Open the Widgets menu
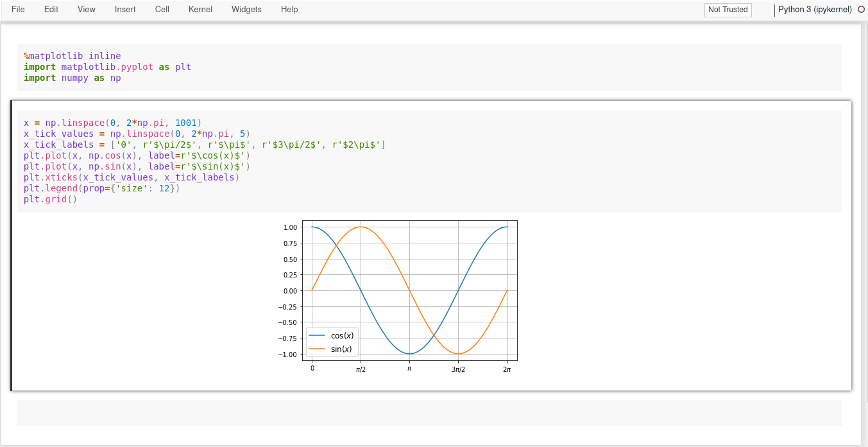 (246, 9)
